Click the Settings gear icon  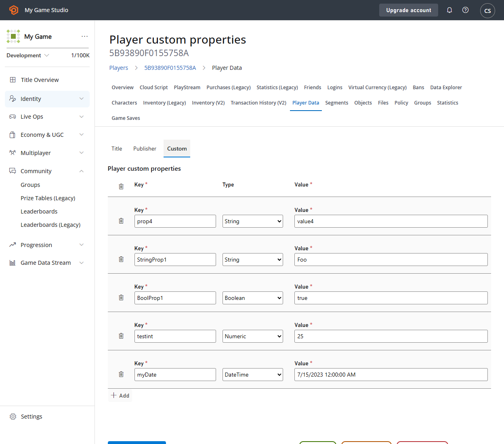[13, 417]
